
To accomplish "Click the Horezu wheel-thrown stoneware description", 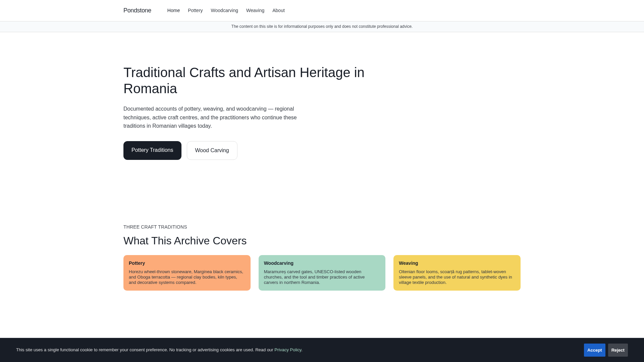I will point(186,277).
